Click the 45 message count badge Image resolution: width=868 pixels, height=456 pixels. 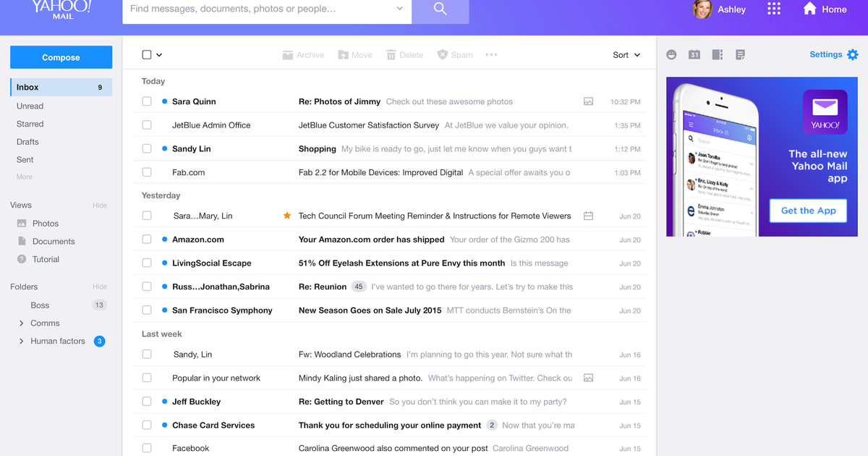tap(359, 287)
